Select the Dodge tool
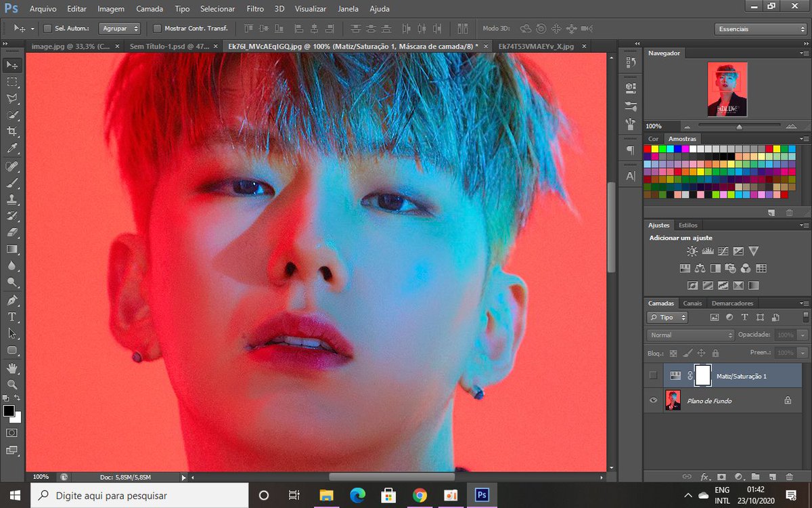 [12, 282]
